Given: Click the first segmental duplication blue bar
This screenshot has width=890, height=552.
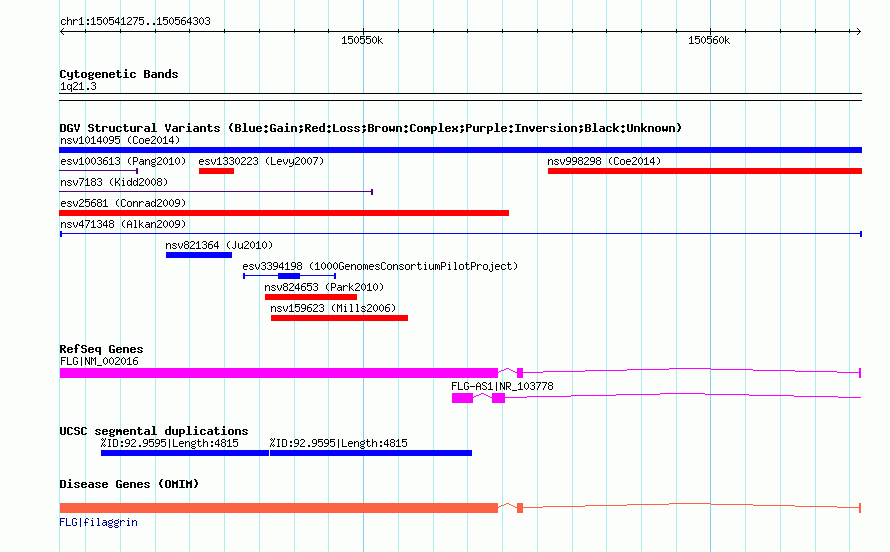Looking at the screenshot, I should pos(184,453).
